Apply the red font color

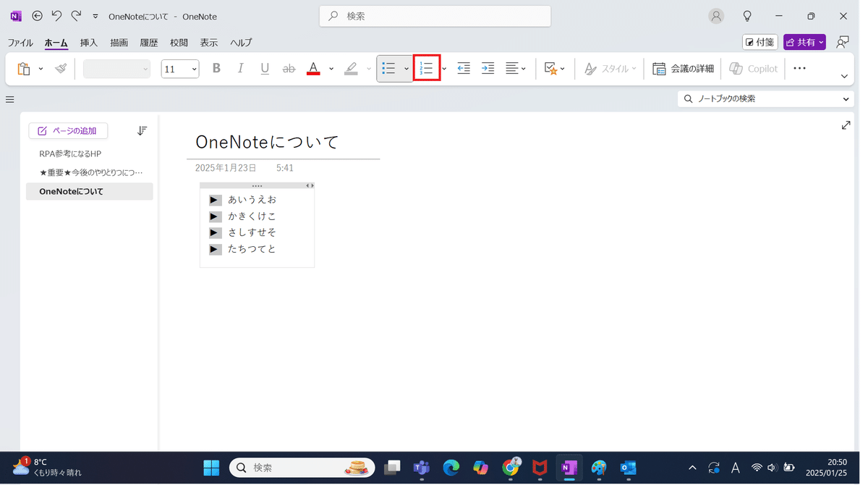[x=313, y=68]
